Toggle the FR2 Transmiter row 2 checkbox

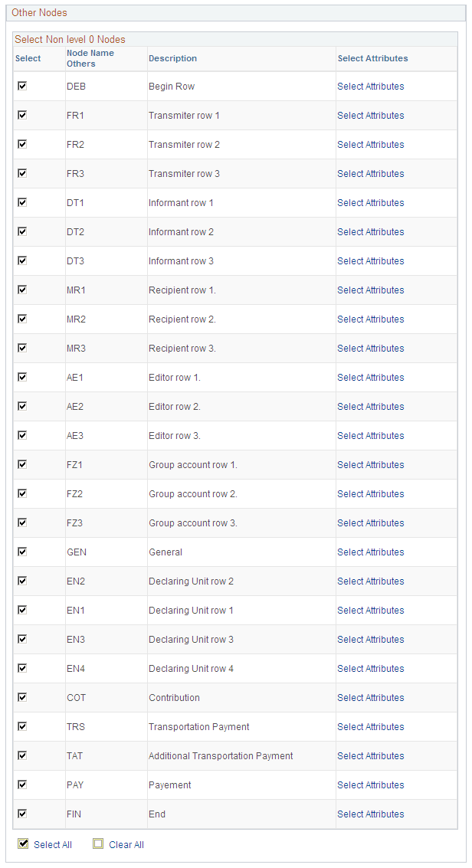click(22, 144)
